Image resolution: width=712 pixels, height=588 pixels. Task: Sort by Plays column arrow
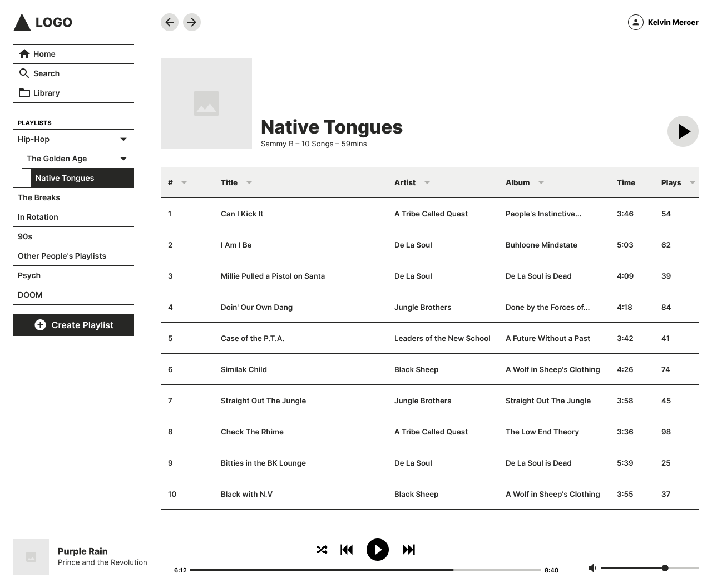coord(693,182)
